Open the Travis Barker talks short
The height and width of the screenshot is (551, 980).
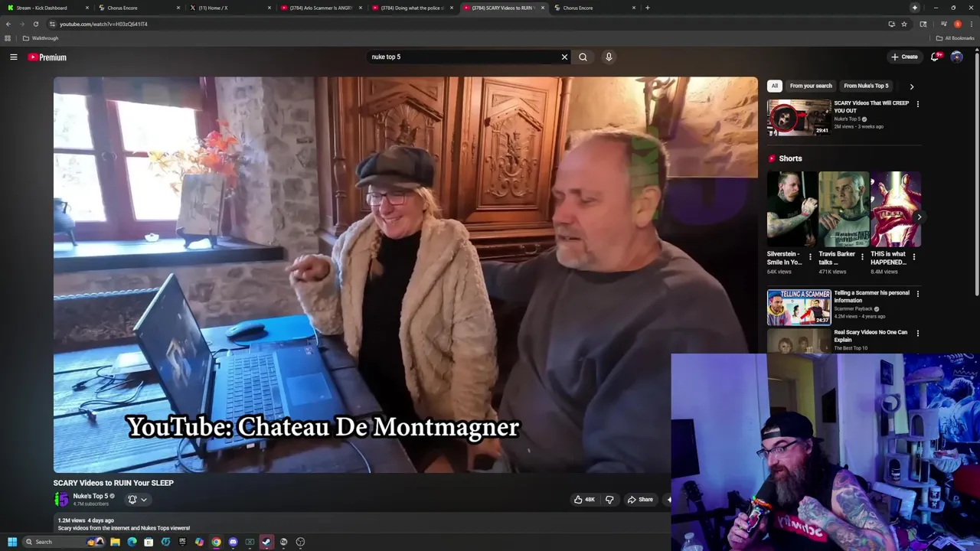843,209
